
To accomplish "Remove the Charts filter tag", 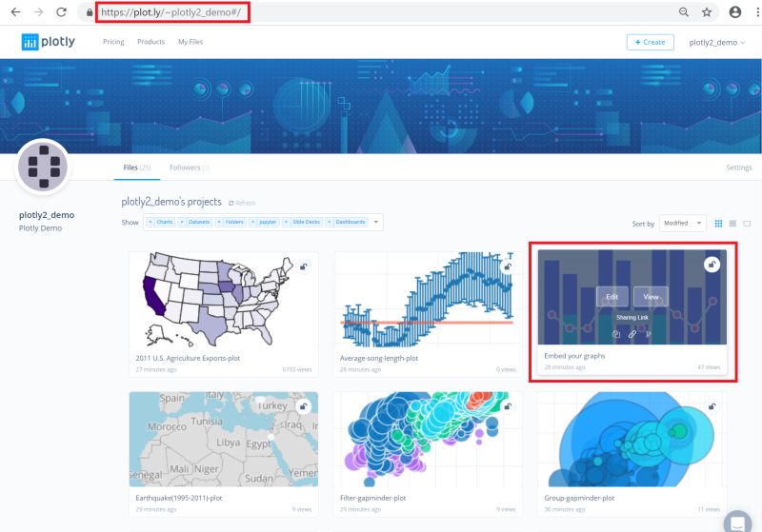I will 150,222.
